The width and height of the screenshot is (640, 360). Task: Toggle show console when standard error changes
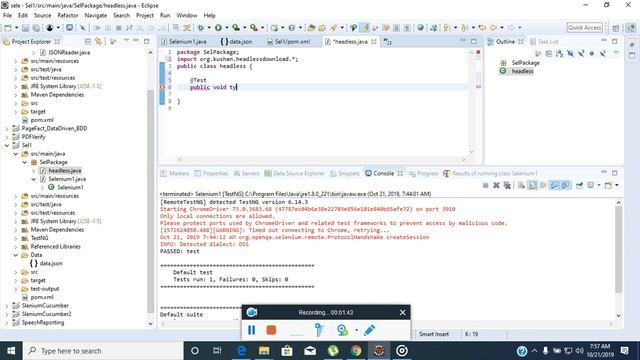565,185
